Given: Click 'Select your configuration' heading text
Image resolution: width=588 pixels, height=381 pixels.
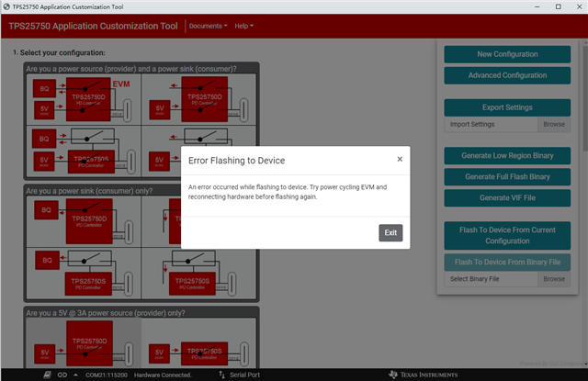Looking at the screenshot, I should click(62, 53).
